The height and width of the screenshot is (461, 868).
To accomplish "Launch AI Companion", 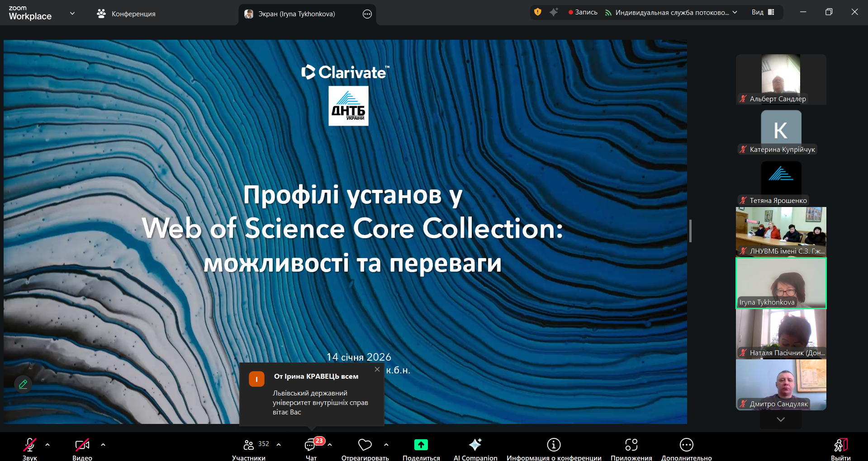I will [x=475, y=445].
